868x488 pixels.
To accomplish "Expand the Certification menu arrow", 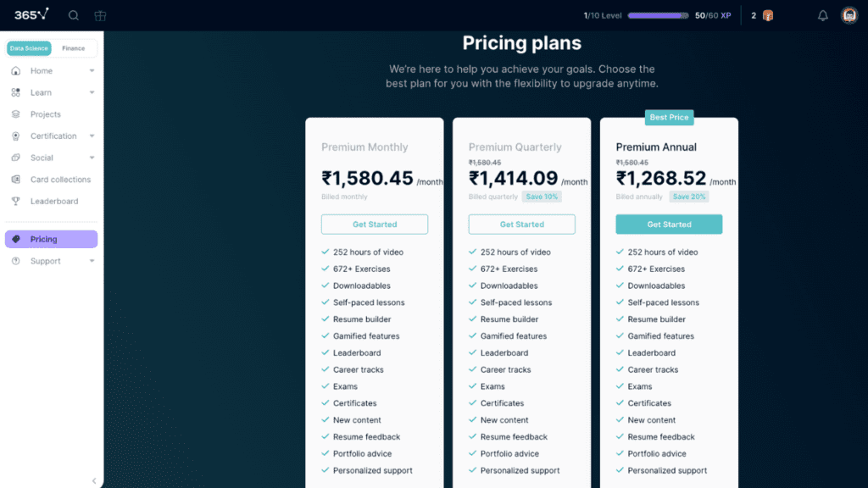I will [x=92, y=136].
